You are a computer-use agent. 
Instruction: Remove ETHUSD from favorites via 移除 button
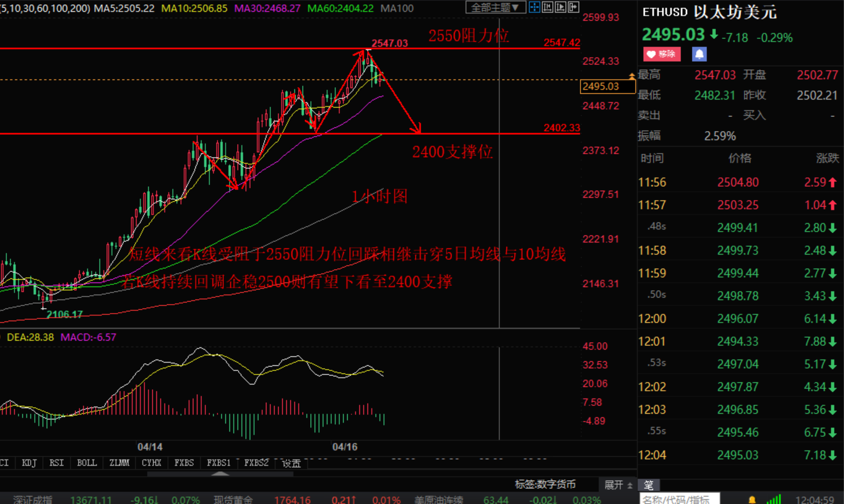[662, 54]
